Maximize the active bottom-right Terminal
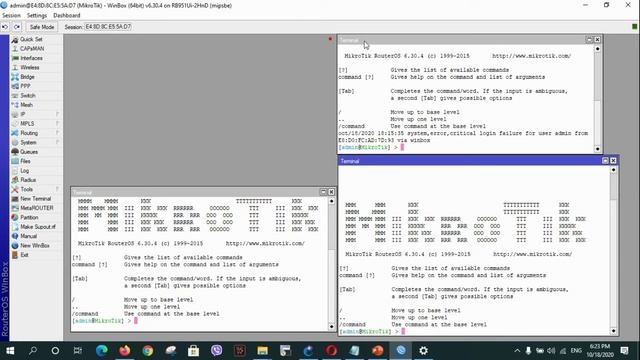This screenshot has height=360, width=640. click(605, 161)
